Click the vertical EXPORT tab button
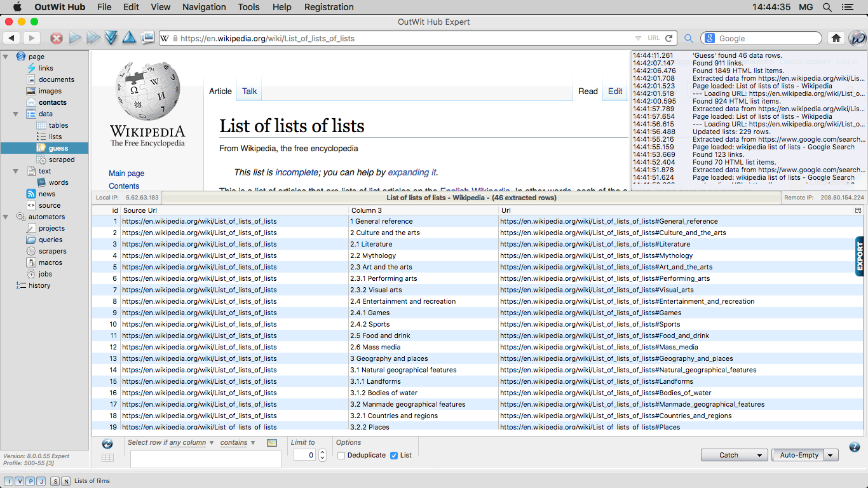Viewport: 868px width, 488px height. (860, 257)
